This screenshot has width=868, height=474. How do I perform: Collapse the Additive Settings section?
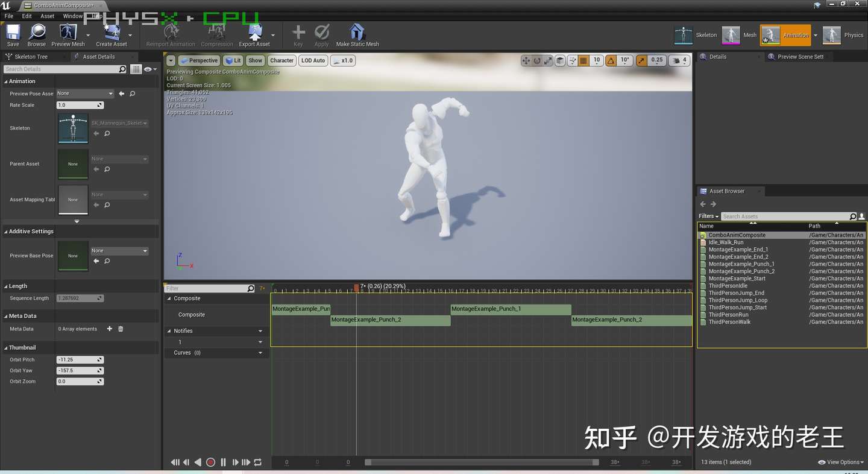[6, 232]
